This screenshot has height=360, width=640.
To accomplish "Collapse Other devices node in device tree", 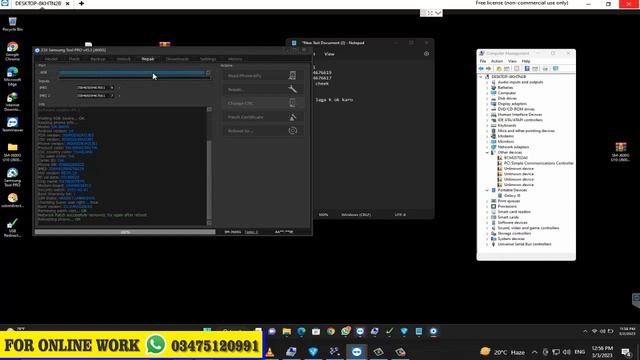I will (487, 152).
